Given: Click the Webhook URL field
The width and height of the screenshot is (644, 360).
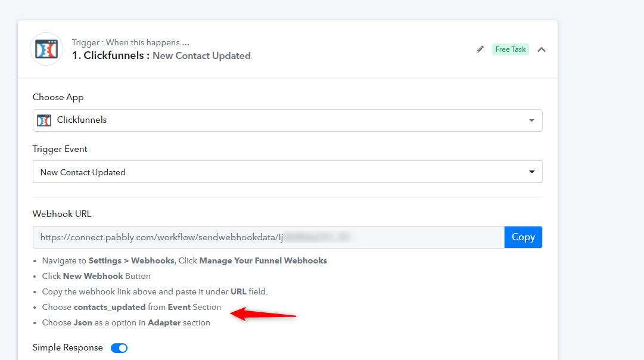Looking at the screenshot, I should point(269,237).
